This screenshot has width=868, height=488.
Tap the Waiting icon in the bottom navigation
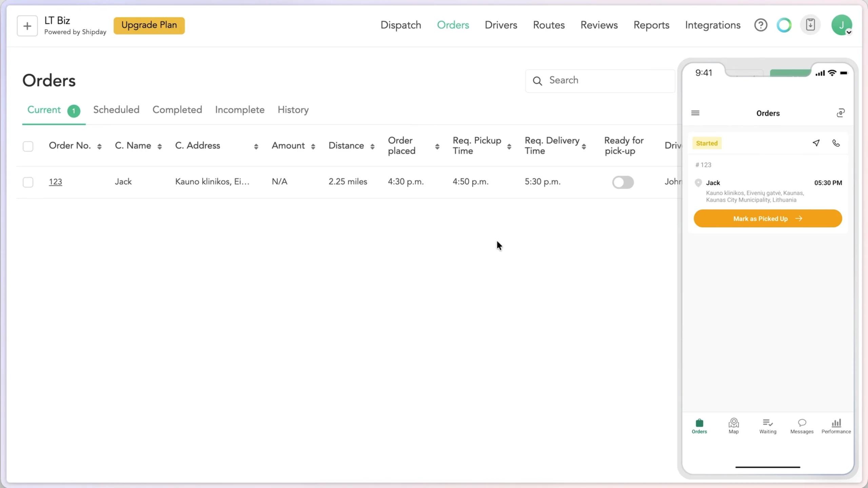pos(767,426)
